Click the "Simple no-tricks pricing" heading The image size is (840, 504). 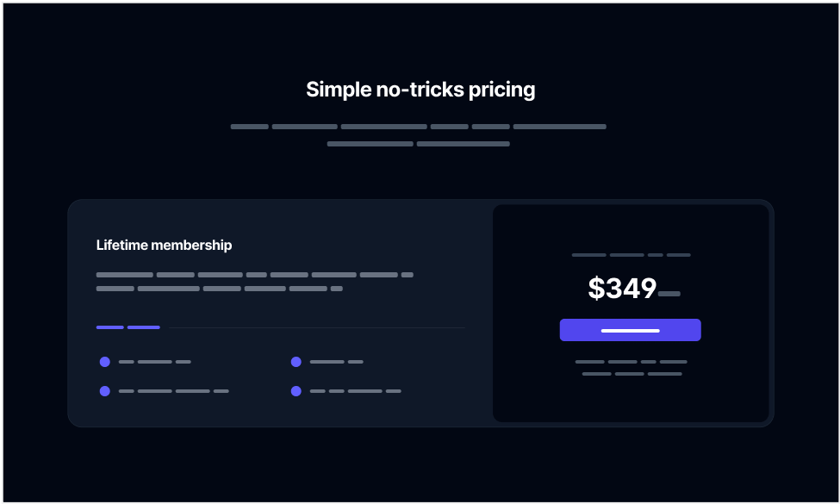[x=420, y=90]
